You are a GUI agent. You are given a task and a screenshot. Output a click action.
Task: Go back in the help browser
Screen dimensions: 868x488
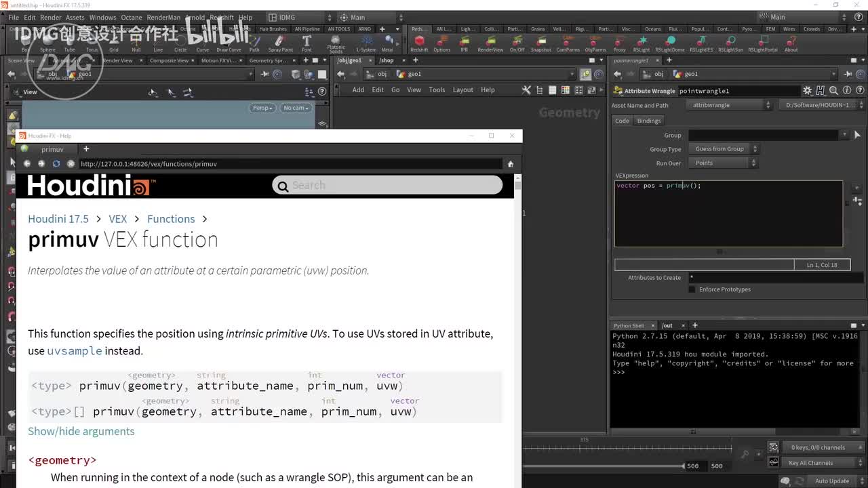[x=27, y=164]
